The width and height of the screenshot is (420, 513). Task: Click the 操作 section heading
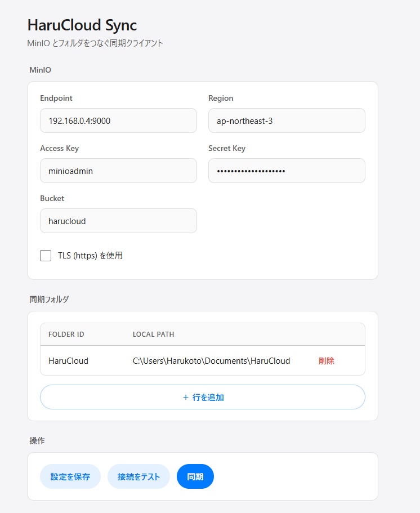tap(37, 441)
